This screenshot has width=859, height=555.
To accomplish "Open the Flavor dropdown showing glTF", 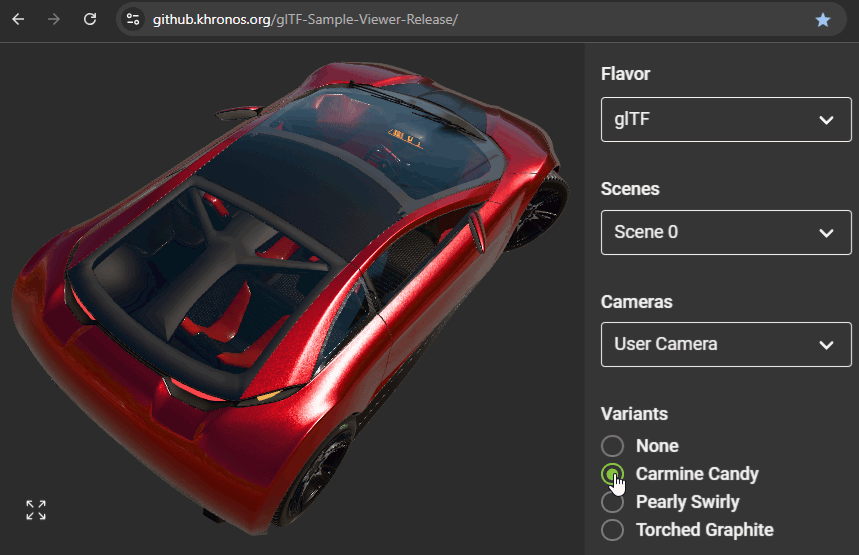I will [x=726, y=119].
